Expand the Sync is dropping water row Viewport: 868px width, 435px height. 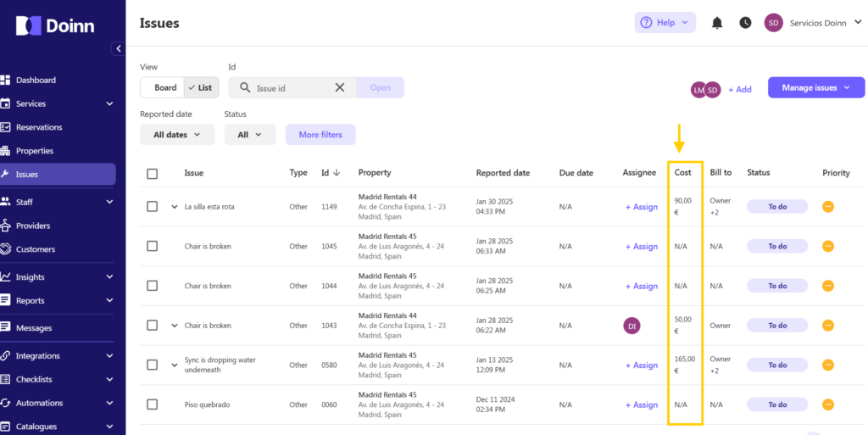click(175, 365)
